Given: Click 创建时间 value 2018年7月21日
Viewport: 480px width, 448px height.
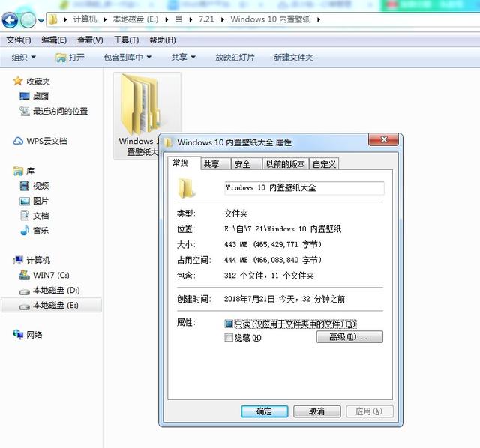Looking at the screenshot, I should tap(284, 299).
